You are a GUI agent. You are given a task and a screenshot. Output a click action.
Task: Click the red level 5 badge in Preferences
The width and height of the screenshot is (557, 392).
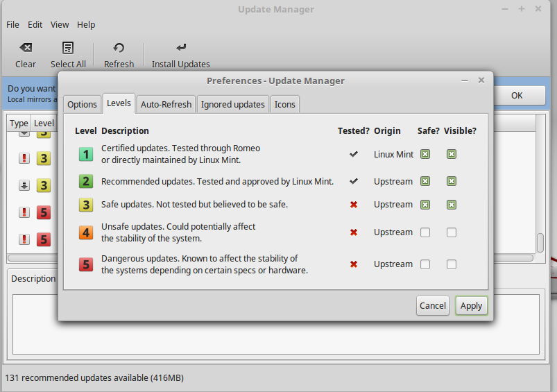click(86, 264)
